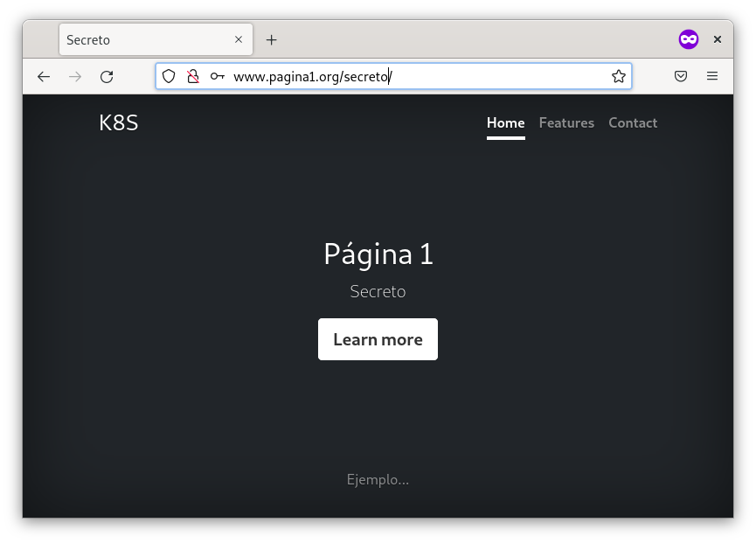The width and height of the screenshot is (756, 543).
Task: Click the K8S site logo
Action: pos(119,123)
